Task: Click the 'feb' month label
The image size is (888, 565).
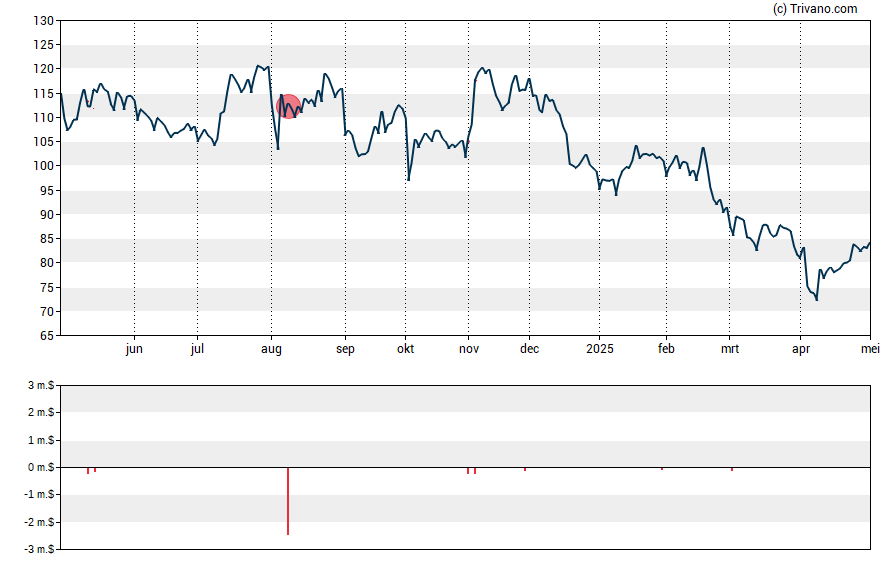Action: (x=666, y=349)
